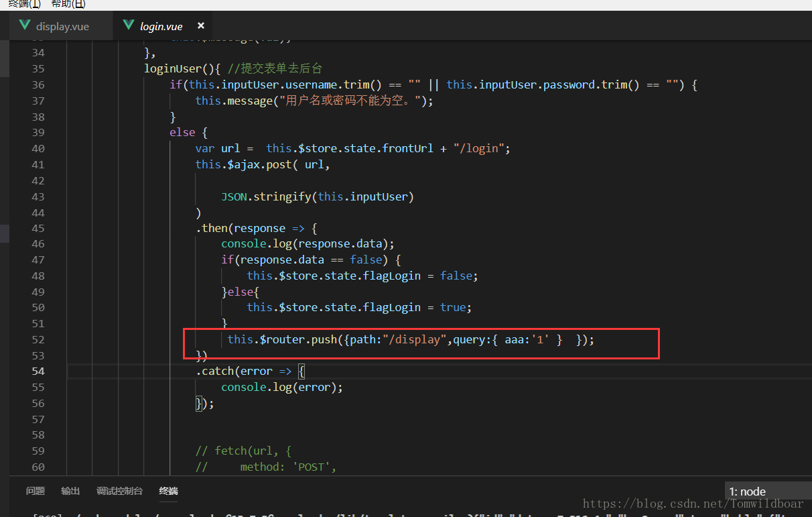Switch to the 输出 panel tab
The width and height of the screenshot is (812, 517).
coord(70,491)
